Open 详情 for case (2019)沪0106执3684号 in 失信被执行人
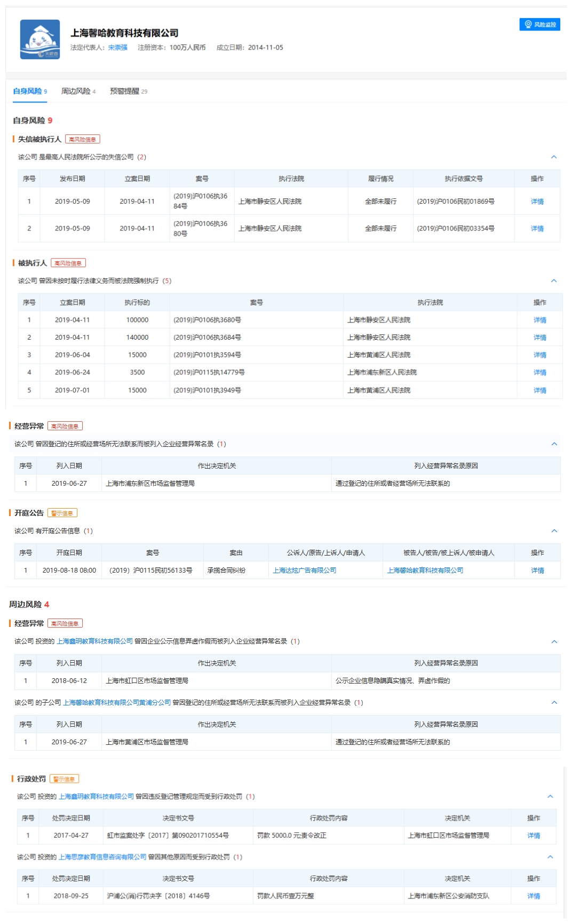This screenshot has width=572, height=924. pos(537,202)
